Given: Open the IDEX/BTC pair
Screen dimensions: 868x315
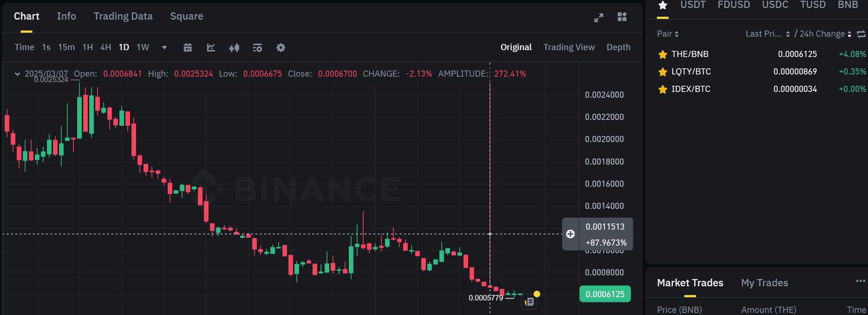Looking at the screenshot, I should [691, 89].
